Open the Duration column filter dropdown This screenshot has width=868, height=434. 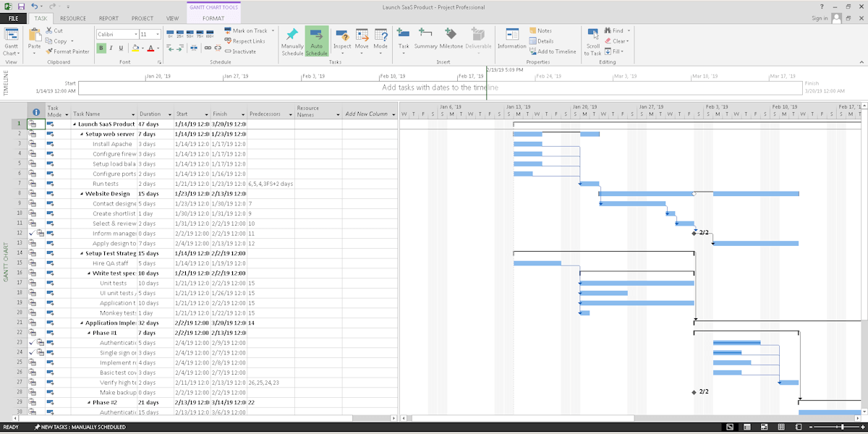(x=170, y=114)
